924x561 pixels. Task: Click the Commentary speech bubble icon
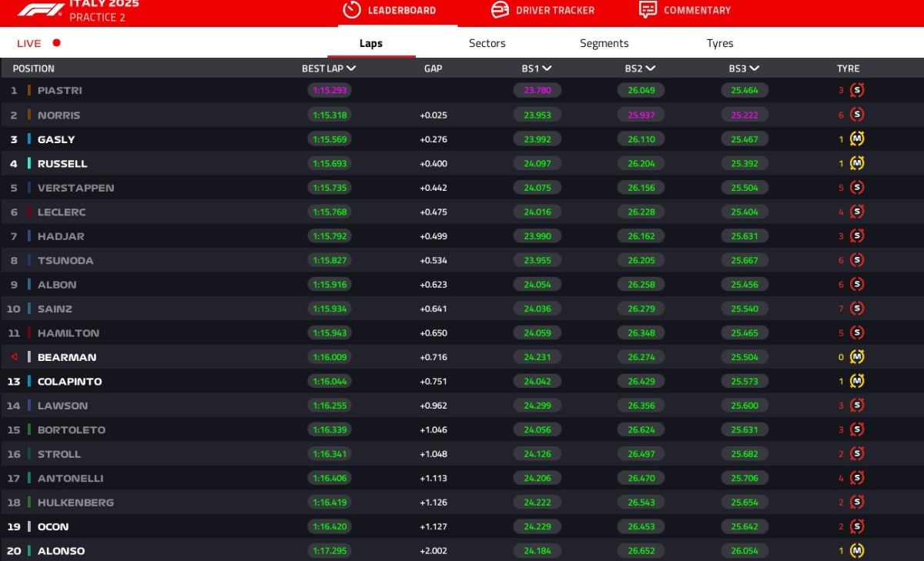pos(648,10)
